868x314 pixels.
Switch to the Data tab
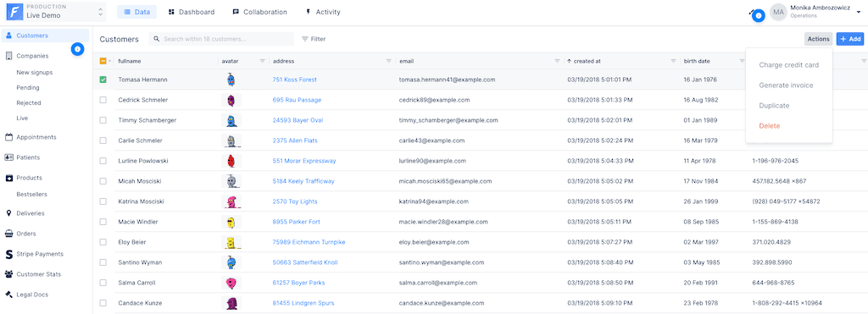136,12
